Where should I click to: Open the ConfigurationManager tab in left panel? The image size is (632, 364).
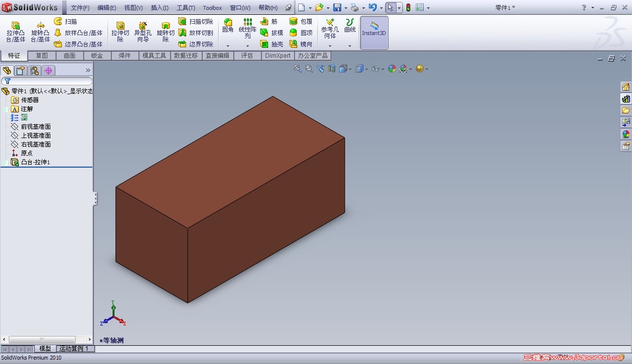pyautogui.click(x=34, y=71)
